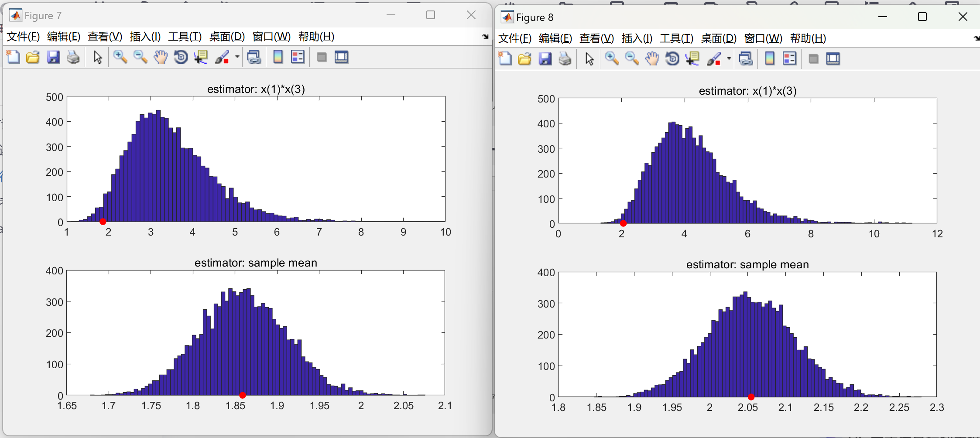Image resolution: width=980 pixels, height=438 pixels.
Task: Toggle Brush data tool in Figure 8
Action: tap(714, 58)
